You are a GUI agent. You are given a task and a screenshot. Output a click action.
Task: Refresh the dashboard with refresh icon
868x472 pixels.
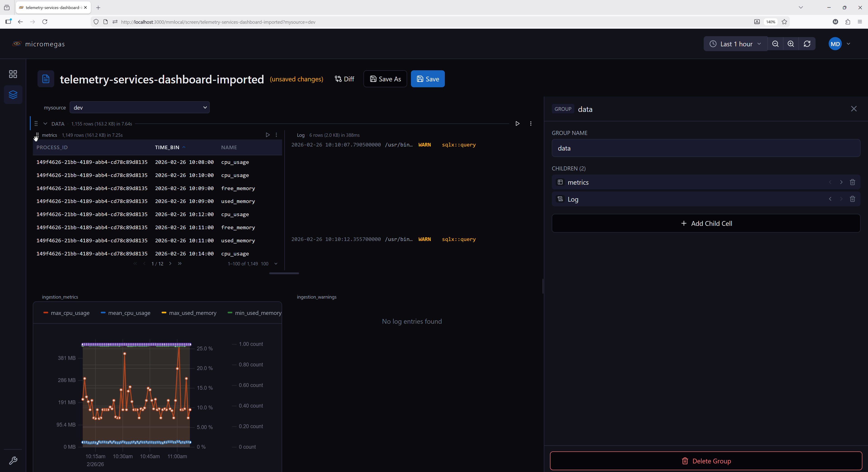[807, 44]
